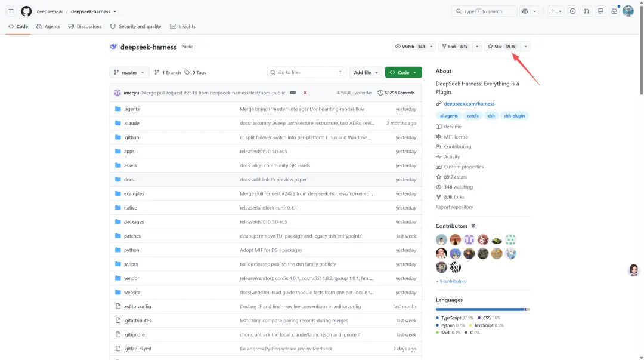Open the user profile avatar menu

pyautogui.click(x=628, y=11)
